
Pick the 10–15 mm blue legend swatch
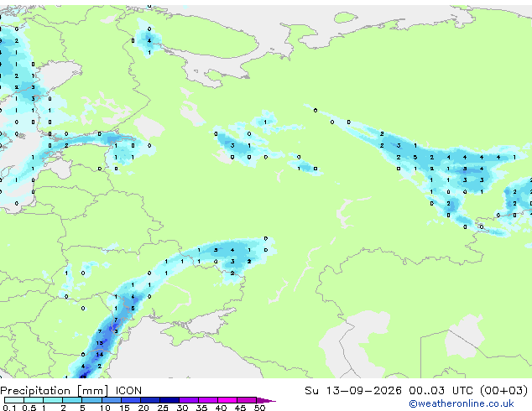coord(112,400)
